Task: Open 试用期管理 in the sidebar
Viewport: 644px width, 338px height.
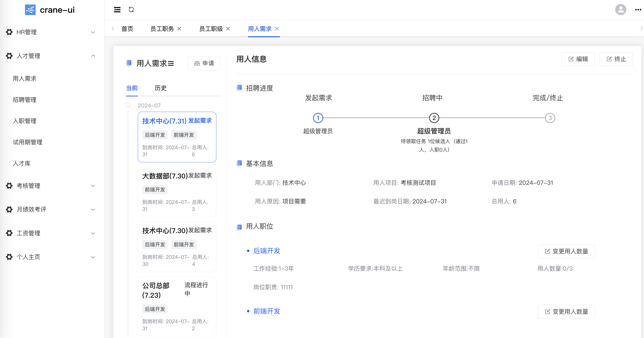Action: pyautogui.click(x=28, y=142)
